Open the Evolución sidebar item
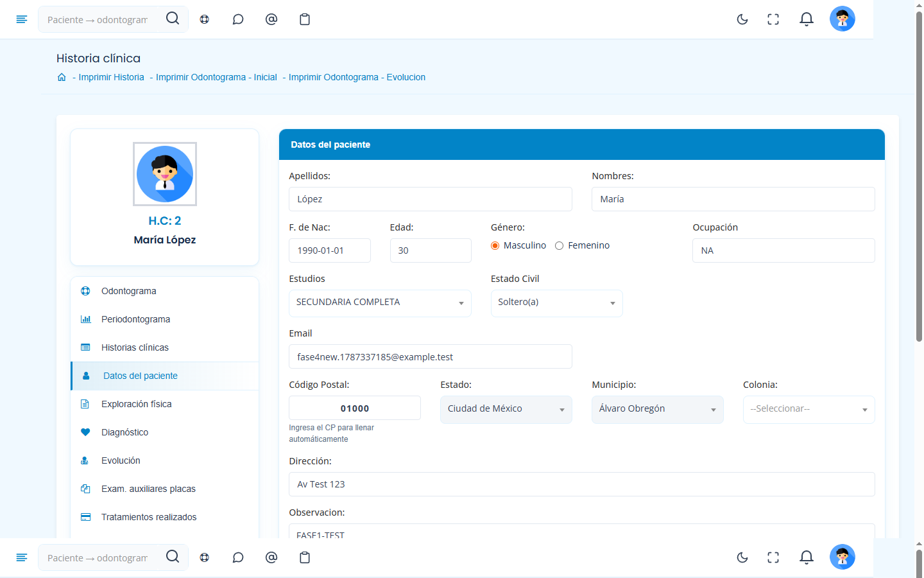This screenshot has width=924, height=578. [165, 460]
